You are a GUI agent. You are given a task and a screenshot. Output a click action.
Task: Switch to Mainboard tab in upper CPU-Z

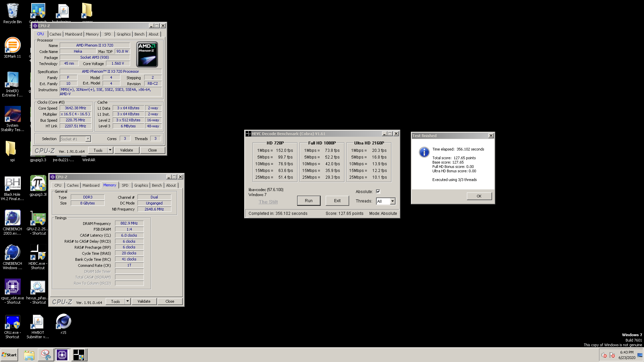(x=73, y=34)
